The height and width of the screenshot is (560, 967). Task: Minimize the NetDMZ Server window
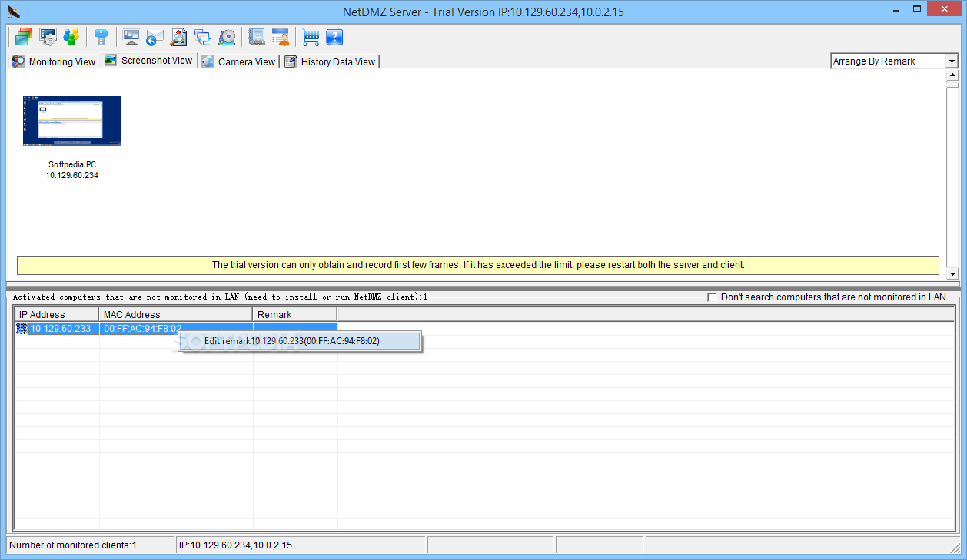coord(895,10)
